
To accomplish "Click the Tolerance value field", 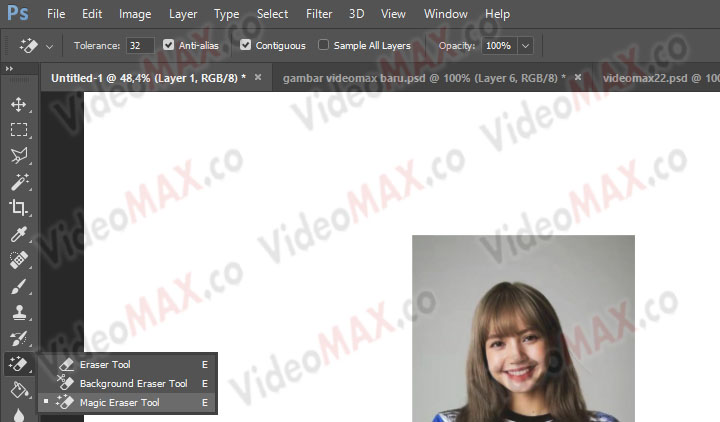I will (x=140, y=45).
